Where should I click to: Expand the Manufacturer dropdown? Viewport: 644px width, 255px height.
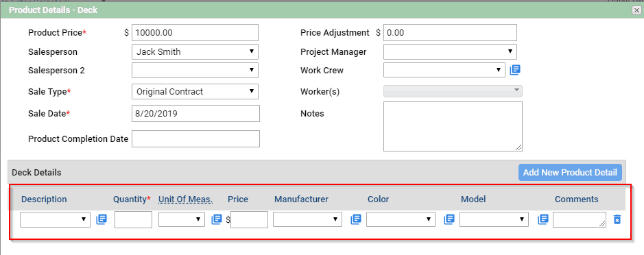[308, 219]
